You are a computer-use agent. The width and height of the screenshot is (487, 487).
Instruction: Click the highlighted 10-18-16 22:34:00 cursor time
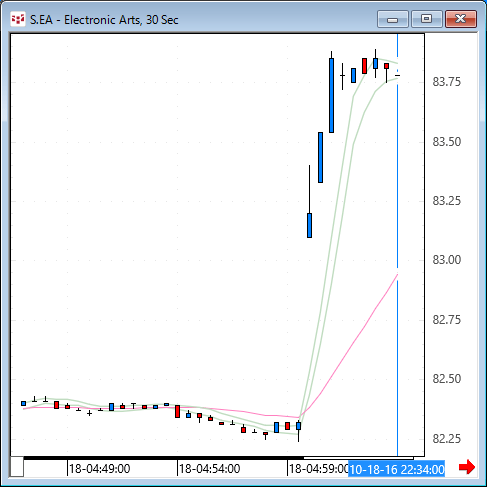click(x=397, y=470)
